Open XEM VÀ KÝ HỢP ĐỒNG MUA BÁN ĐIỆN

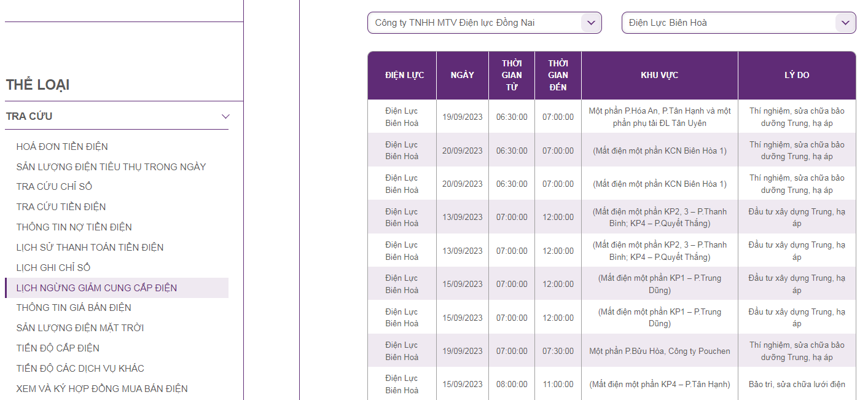pos(102,388)
